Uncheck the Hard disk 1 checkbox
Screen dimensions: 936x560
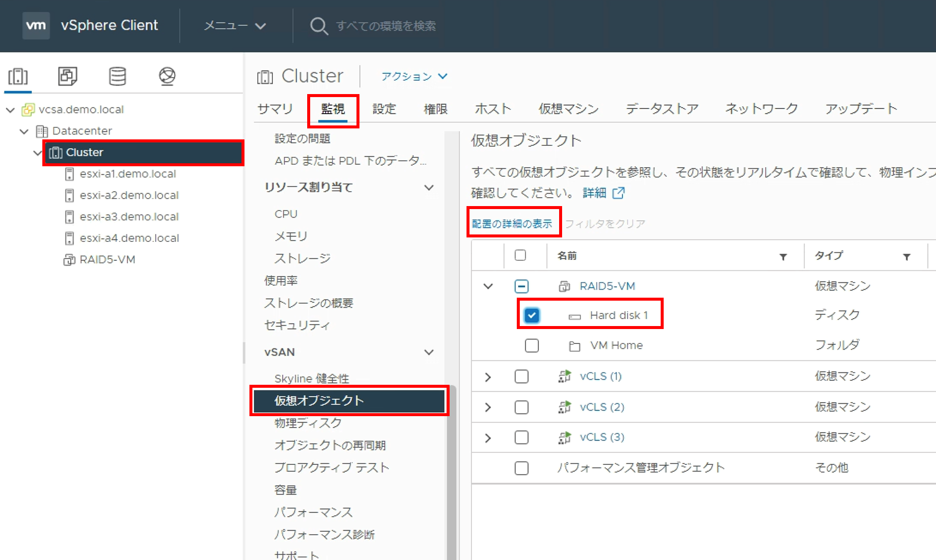coord(532,315)
